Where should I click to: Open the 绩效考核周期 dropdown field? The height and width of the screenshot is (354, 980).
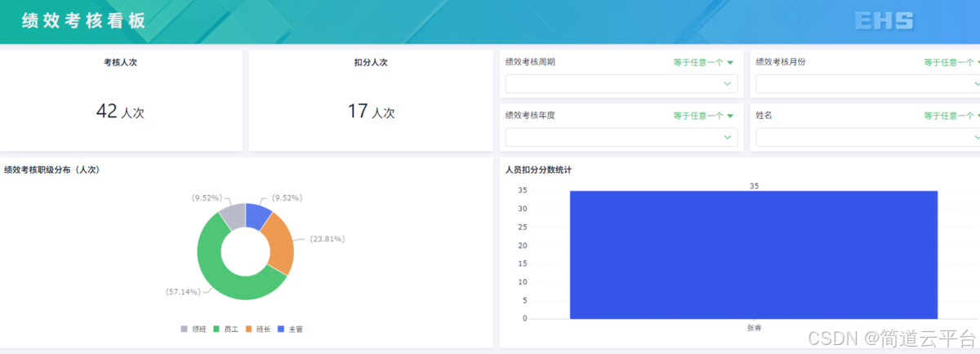(621, 84)
